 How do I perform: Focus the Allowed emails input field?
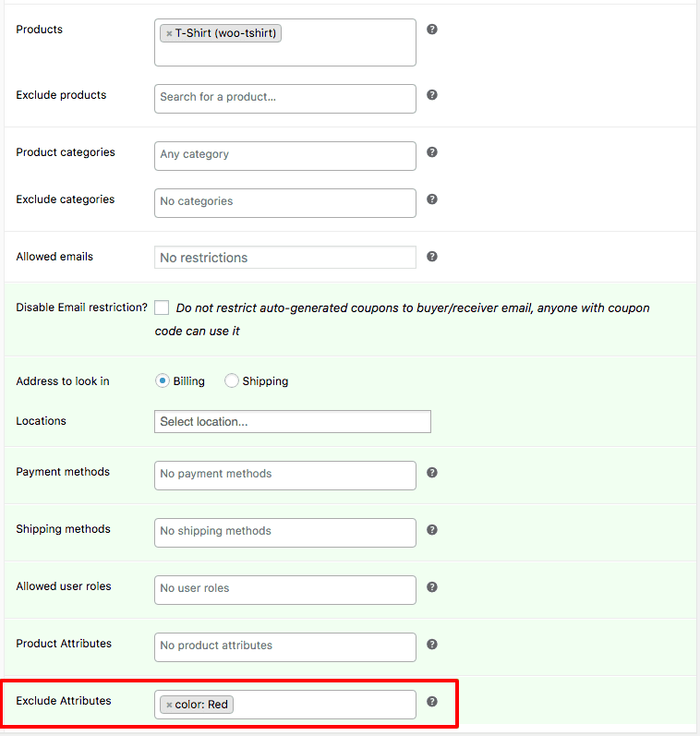284,258
